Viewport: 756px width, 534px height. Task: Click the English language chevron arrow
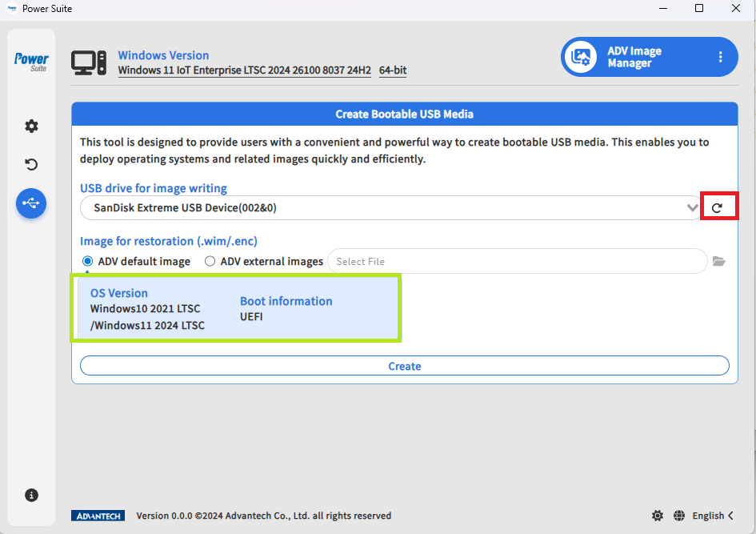[730, 516]
